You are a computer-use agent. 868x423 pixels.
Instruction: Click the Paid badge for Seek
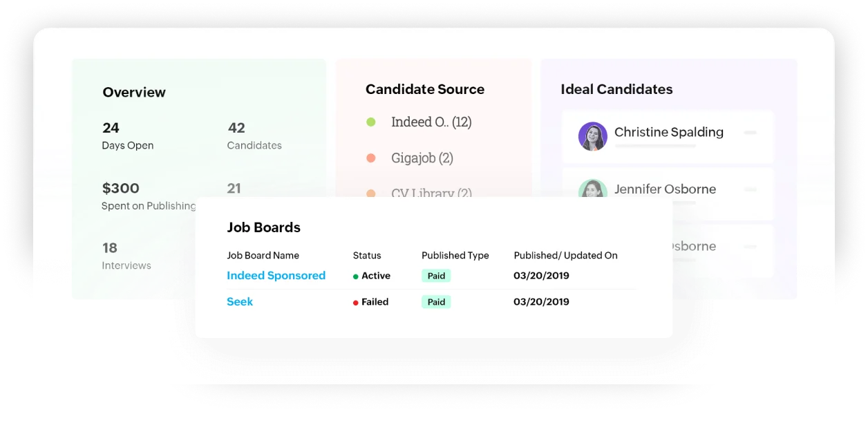(x=436, y=302)
